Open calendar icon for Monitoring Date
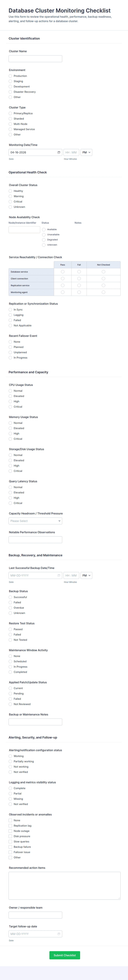 (x=59, y=152)
